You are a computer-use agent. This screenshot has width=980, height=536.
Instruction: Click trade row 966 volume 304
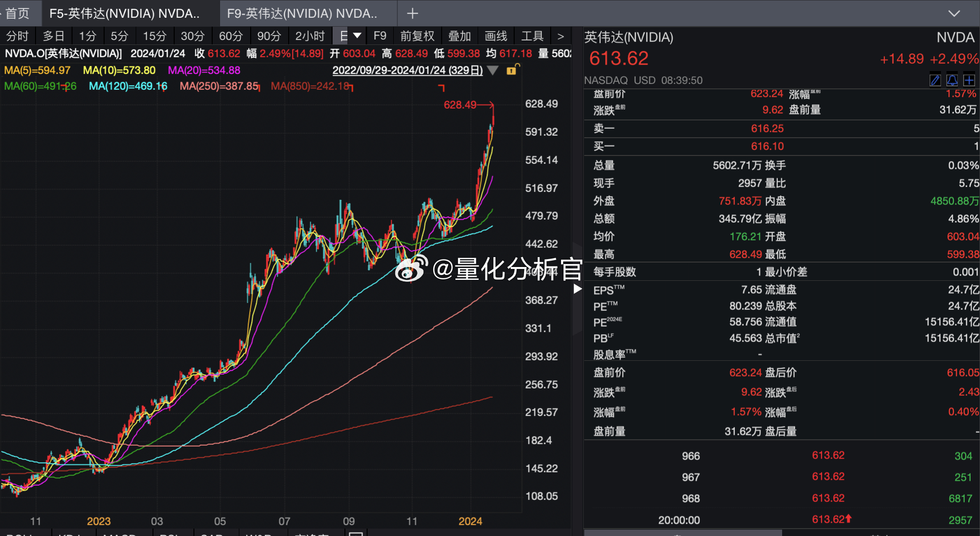click(x=963, y=456)
